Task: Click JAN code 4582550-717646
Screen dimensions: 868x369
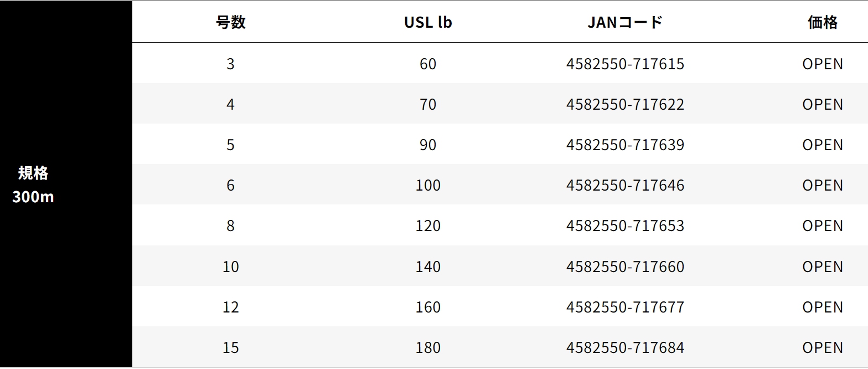Action: point(625,185)
